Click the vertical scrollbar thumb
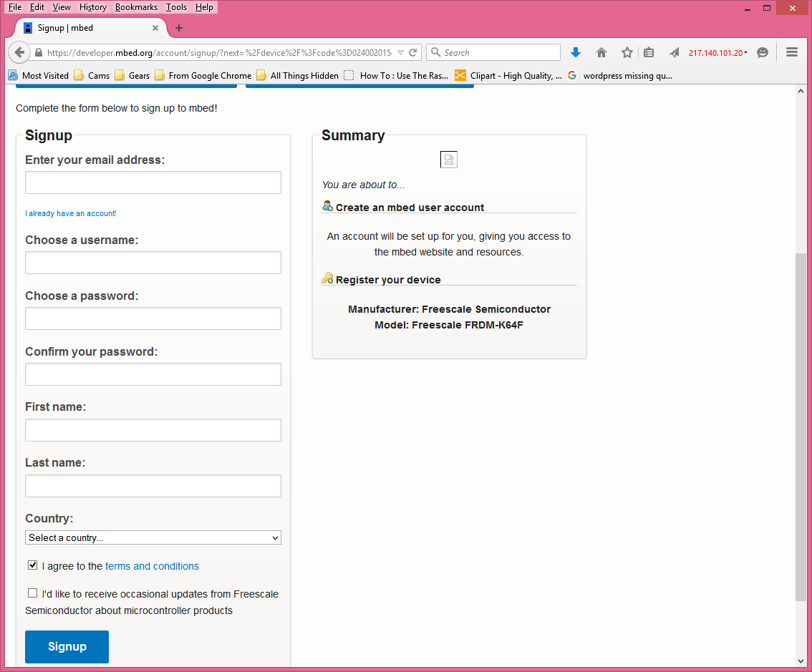The width and height of the screenshot is (812, 672). pos(801,427)
